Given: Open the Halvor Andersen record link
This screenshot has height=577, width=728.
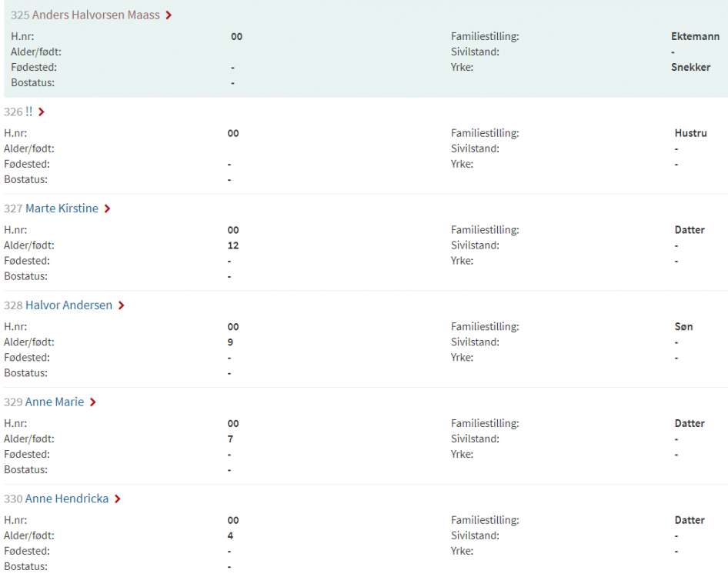Looking at the screenshot, I should (68, 305).
